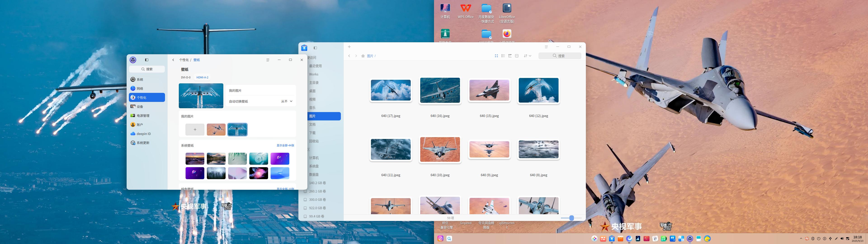Screen dimensions: 868x244
Task: Open the sort order dropdown in file manager
Action: click(x=527, y=56)
